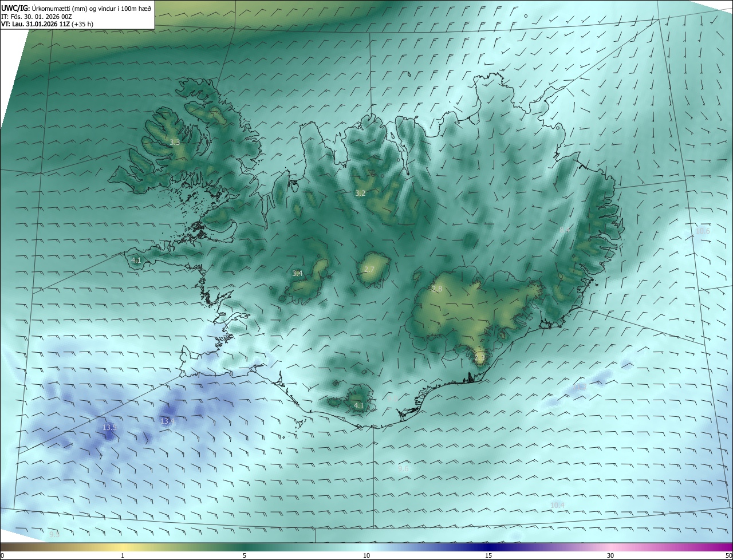
Task: Click the "15" tick on the colour scale
Action: [x=488, y=556]
